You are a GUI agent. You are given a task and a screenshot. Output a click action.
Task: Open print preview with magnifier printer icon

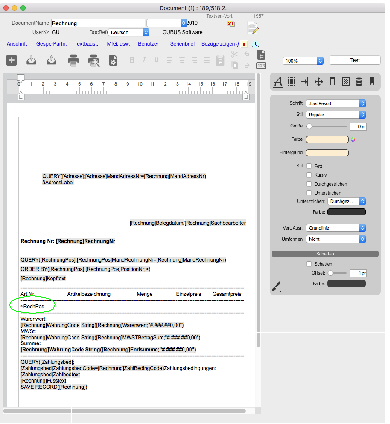tap(94, 61)
